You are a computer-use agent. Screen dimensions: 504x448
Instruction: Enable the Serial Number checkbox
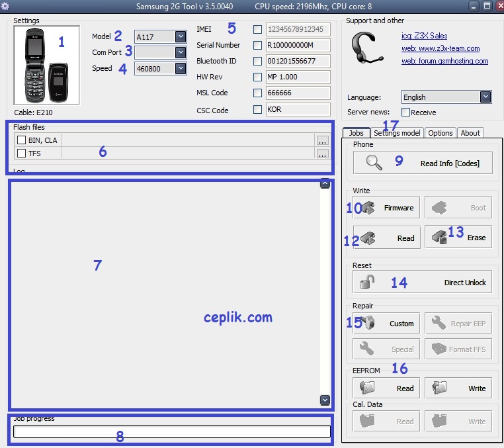(257, 45)
